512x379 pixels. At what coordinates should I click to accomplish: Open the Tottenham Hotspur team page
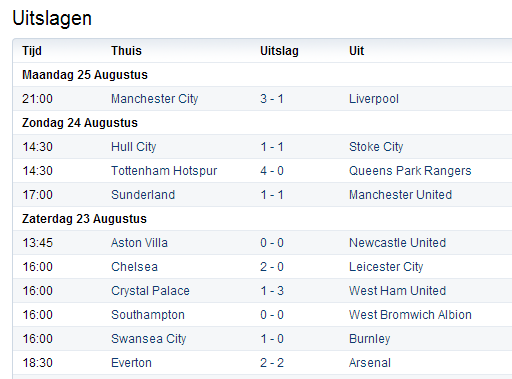pyautogui.click(x=164, y=171)
